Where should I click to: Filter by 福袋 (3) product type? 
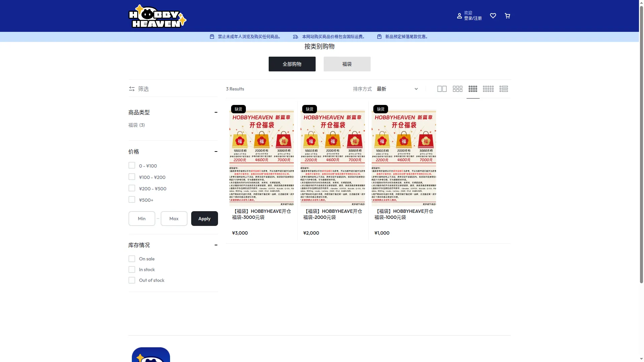[137, 125]
